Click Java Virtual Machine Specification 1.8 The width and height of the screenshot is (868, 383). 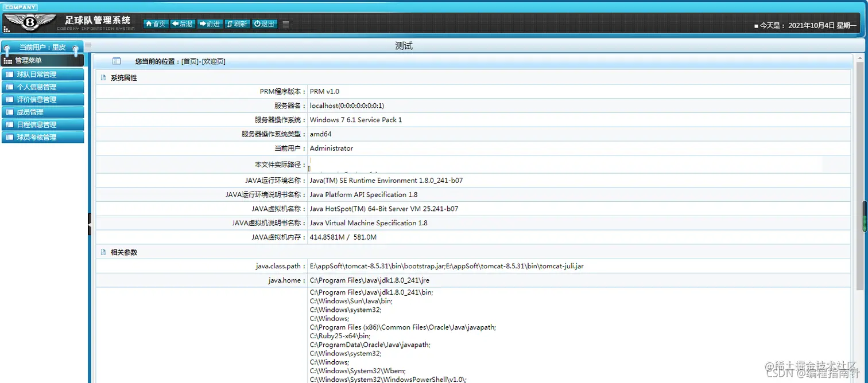(x=369, y=223)
